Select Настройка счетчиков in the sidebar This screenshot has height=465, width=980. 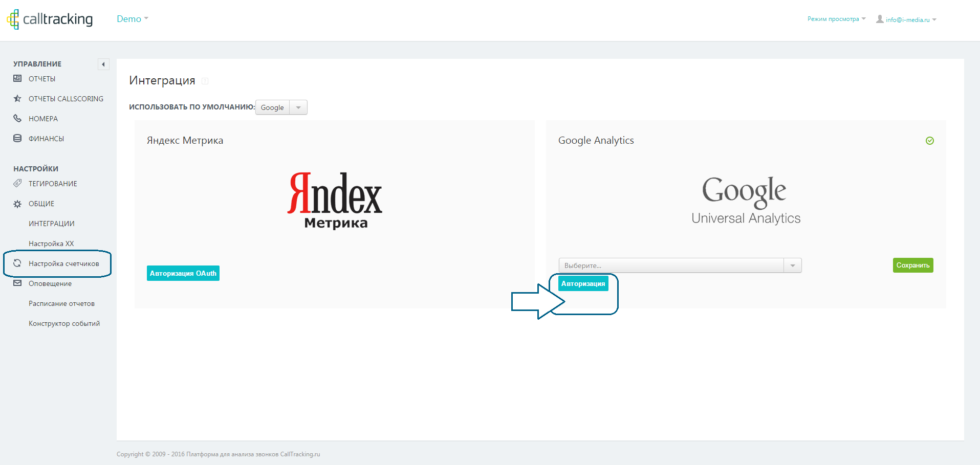click(64, 263)
